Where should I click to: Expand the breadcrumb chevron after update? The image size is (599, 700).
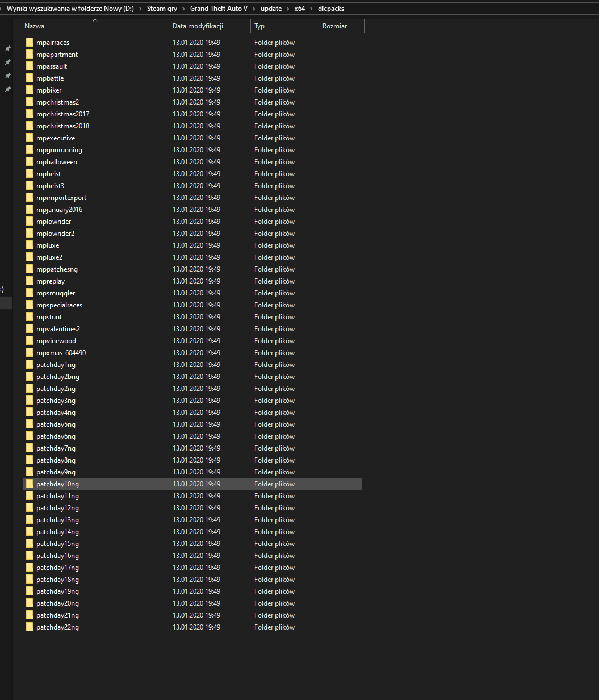coord(287,9)
